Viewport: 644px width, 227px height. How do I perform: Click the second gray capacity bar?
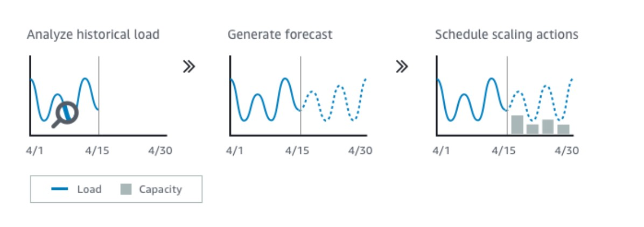(533, 129)
